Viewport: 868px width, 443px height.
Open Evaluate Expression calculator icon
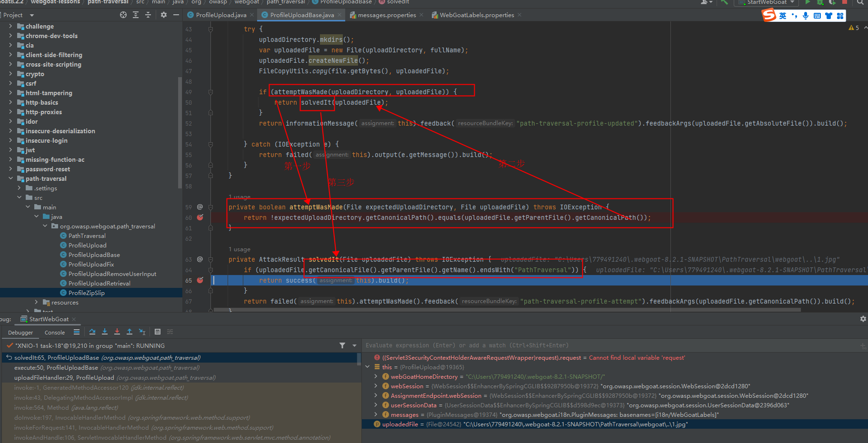(x=158, y=332)
